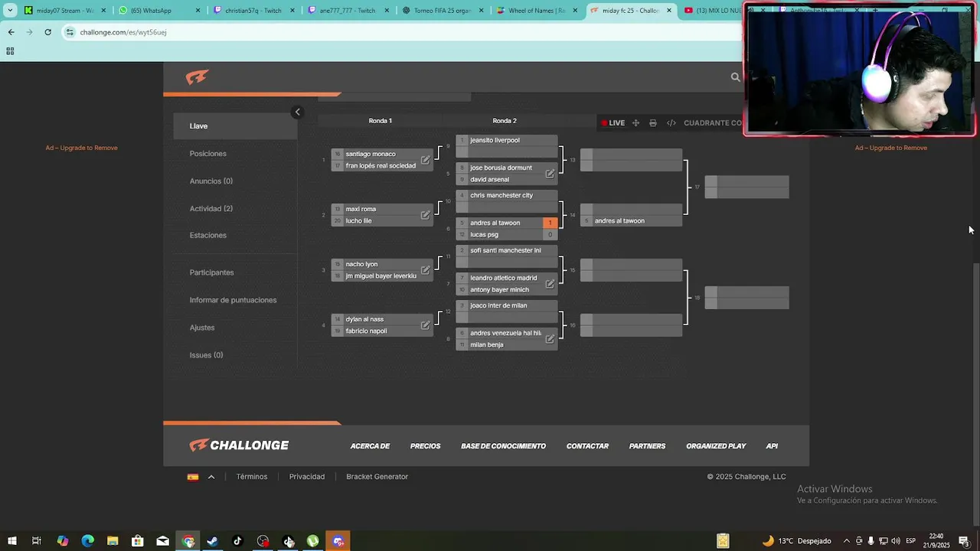
Task: Open Privacidad footer link
Action: (307, 477)
